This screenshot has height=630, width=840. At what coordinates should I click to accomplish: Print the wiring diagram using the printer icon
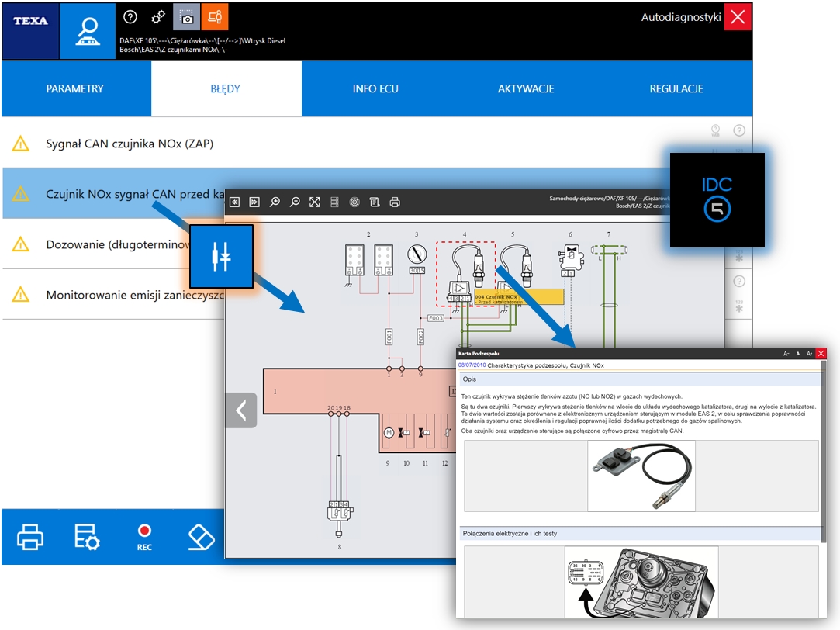click(x=395, y=202)
